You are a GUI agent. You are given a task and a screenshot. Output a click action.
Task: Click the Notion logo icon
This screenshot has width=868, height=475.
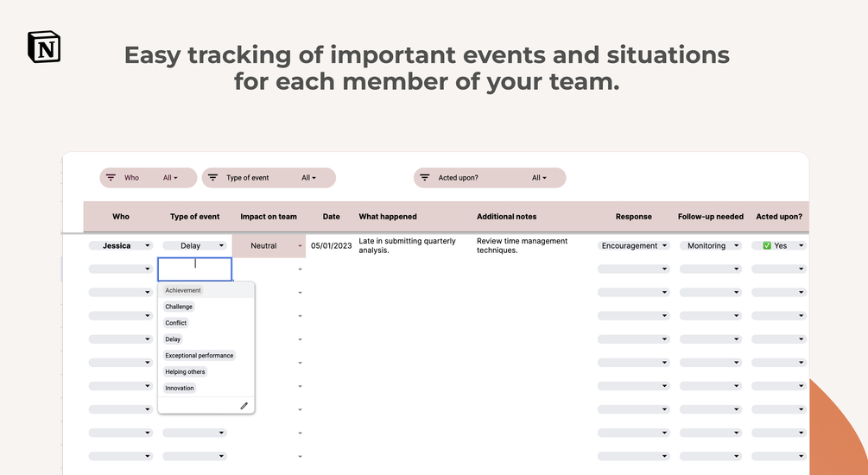[x=44, y=47]
